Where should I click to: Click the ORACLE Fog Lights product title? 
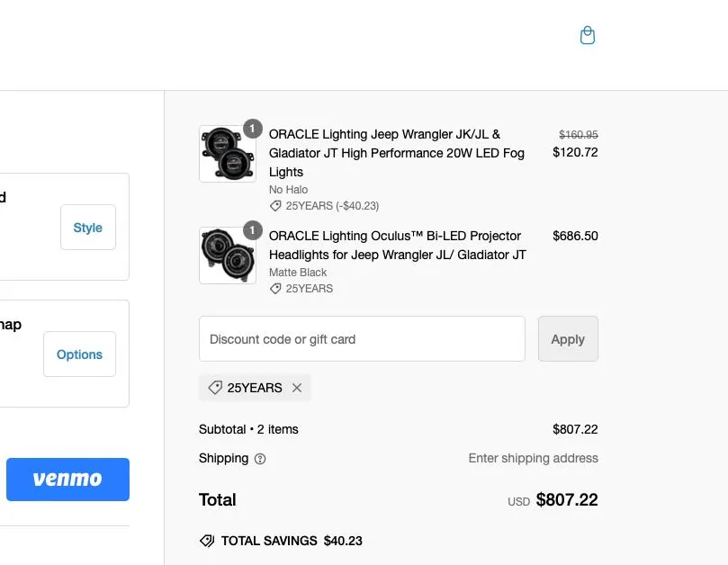[x=397, y=153]
